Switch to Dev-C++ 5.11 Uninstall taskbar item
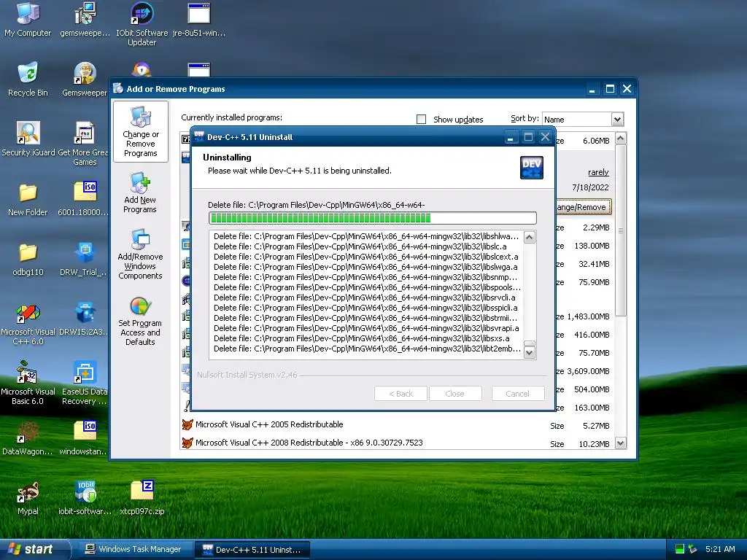The width and height of the screenshot is (747, 560). point(252,550)
